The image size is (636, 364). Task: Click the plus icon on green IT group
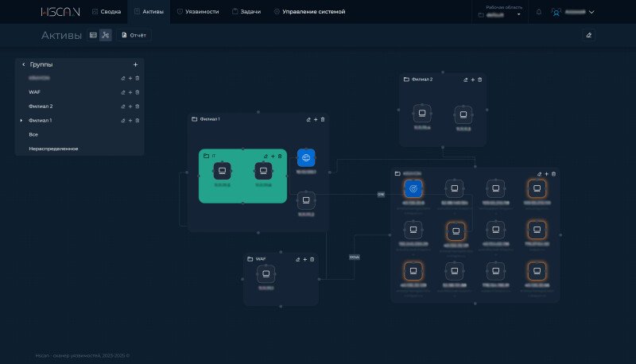pos(273,156)
